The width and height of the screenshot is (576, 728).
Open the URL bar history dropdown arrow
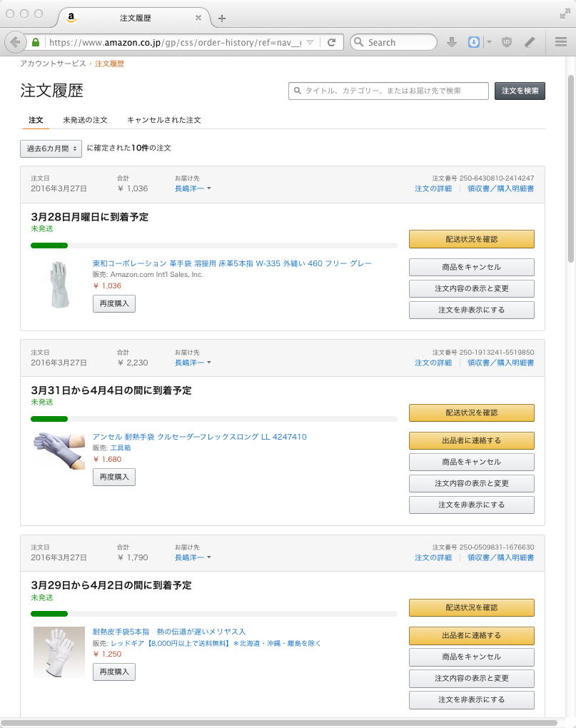point(310,42)
